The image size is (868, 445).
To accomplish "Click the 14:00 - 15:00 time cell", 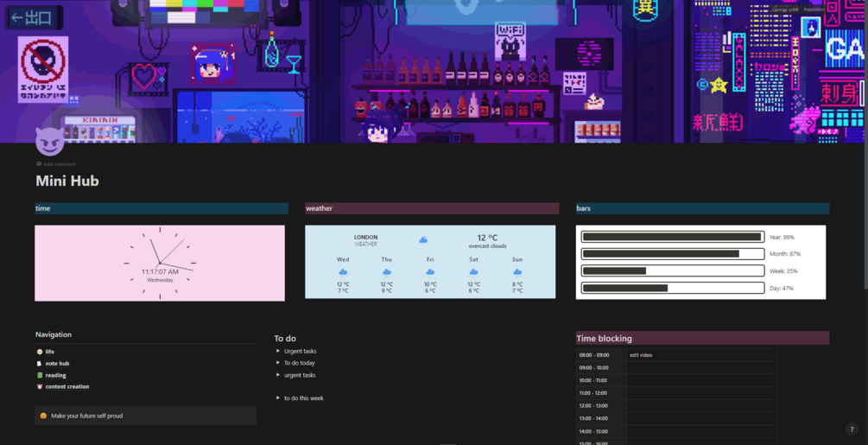I will [601, 431].
